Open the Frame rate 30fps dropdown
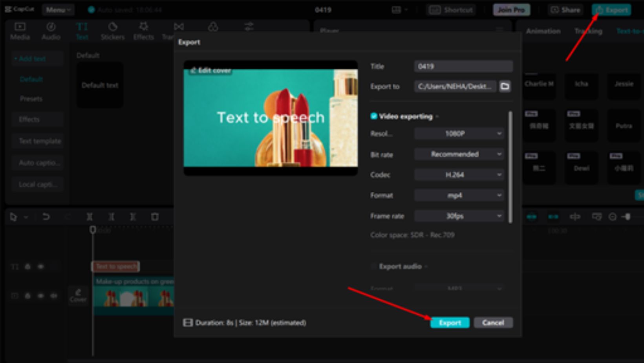Image resolution: width=644 pixels, height=363 pixels. (459, 216)
